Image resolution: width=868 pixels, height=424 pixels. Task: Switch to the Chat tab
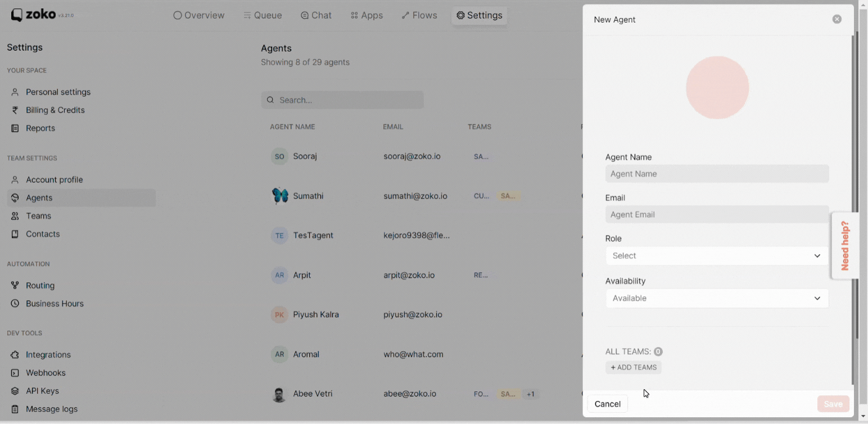pos(316,15)
